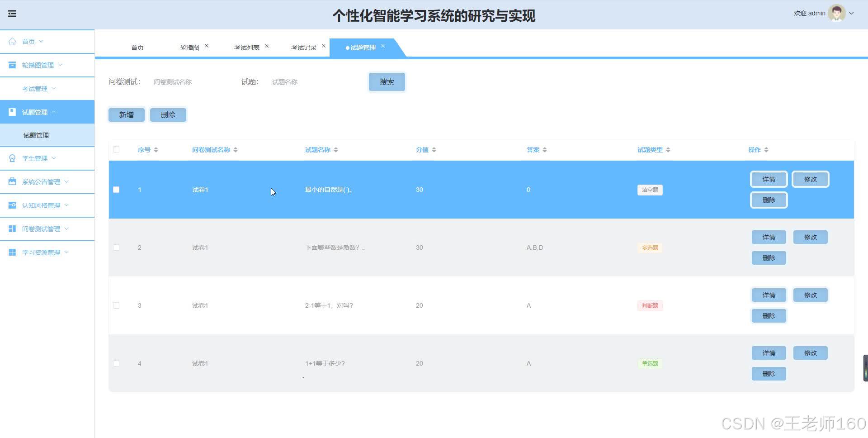Sort by 序号 column arrows

click(x=156, y=150)
